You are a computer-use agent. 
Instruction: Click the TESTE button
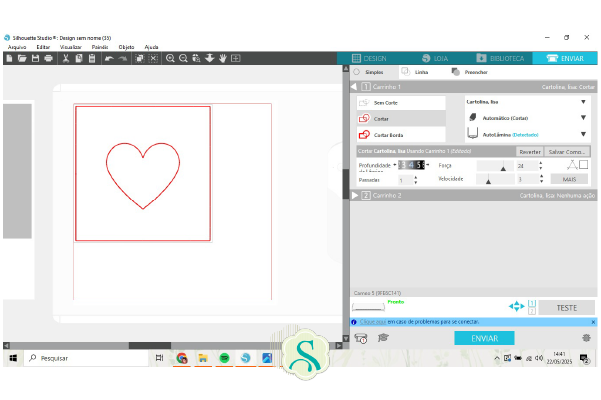[567, 308]
